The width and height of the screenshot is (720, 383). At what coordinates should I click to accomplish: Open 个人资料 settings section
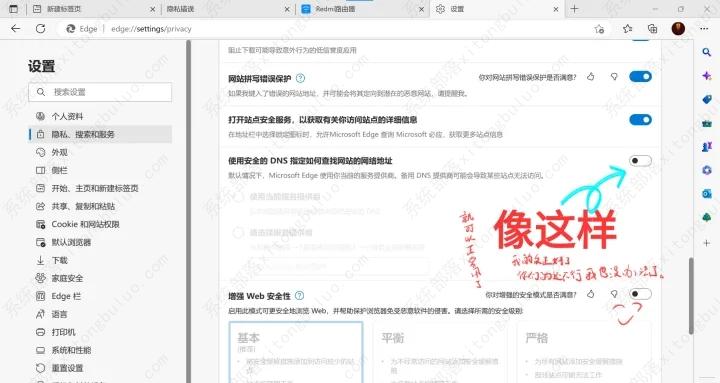tap(100, 116)
